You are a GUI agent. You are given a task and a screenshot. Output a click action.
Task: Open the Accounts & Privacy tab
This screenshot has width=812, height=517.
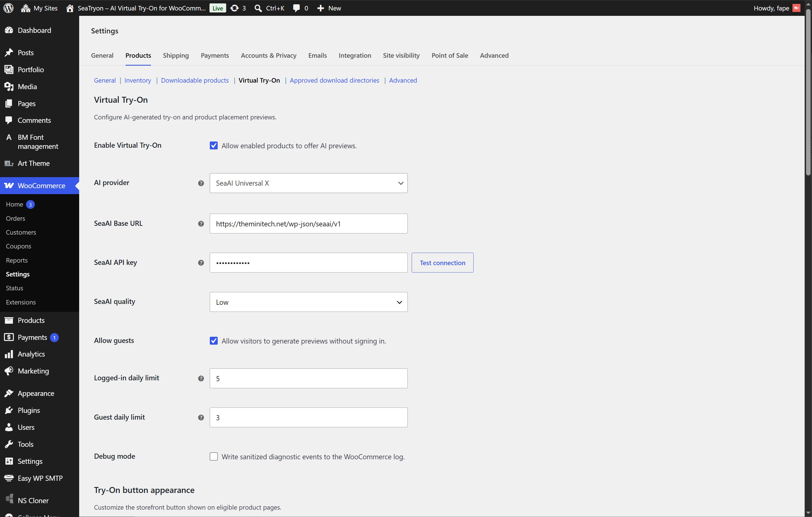pyautogui.click(x=269, y=55)
